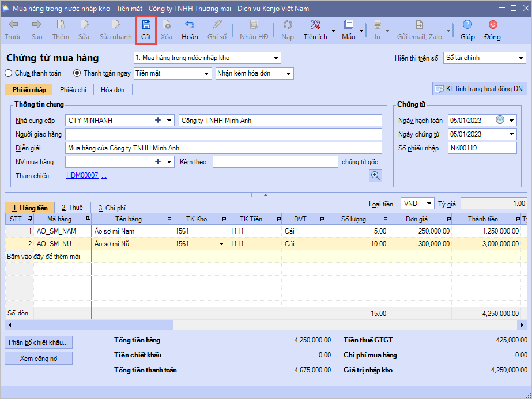532x399 pixels.
Task: Collapse the general info panel splitter arrow
Action: (x=266, y=195)
